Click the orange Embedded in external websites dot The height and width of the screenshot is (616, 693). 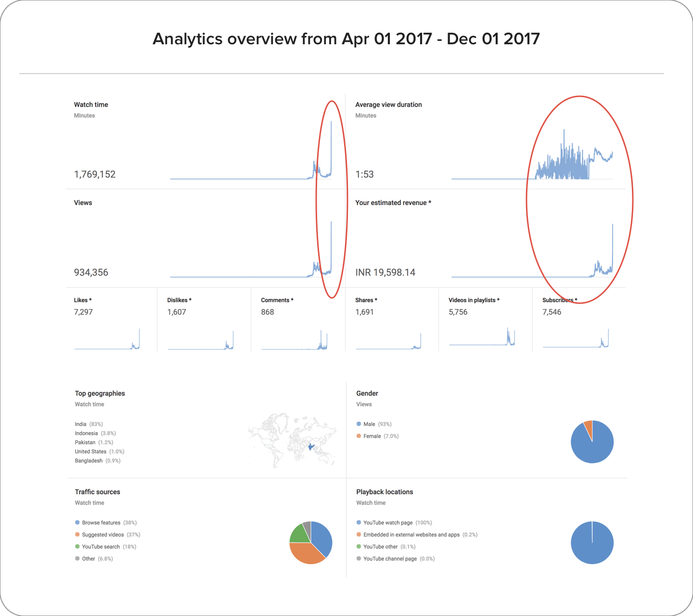(359, 534)
